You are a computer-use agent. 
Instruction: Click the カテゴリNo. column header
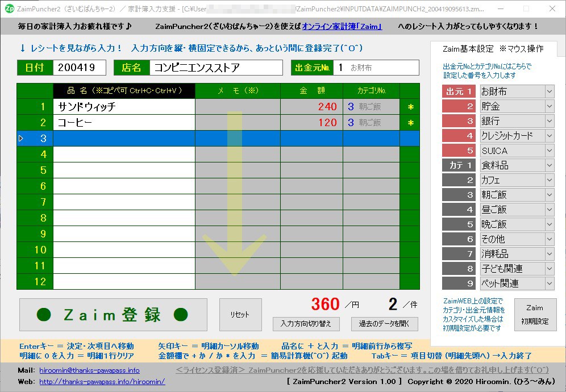pos(372,91)
